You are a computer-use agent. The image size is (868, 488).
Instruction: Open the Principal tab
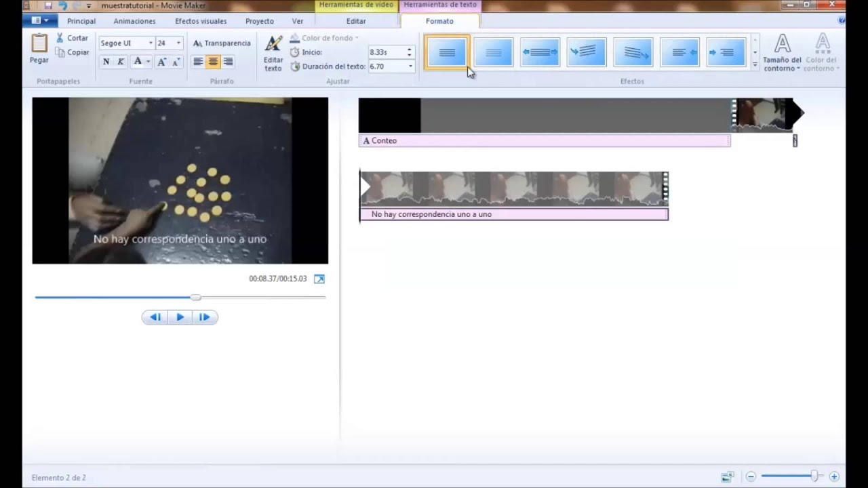tap(81, 21)
